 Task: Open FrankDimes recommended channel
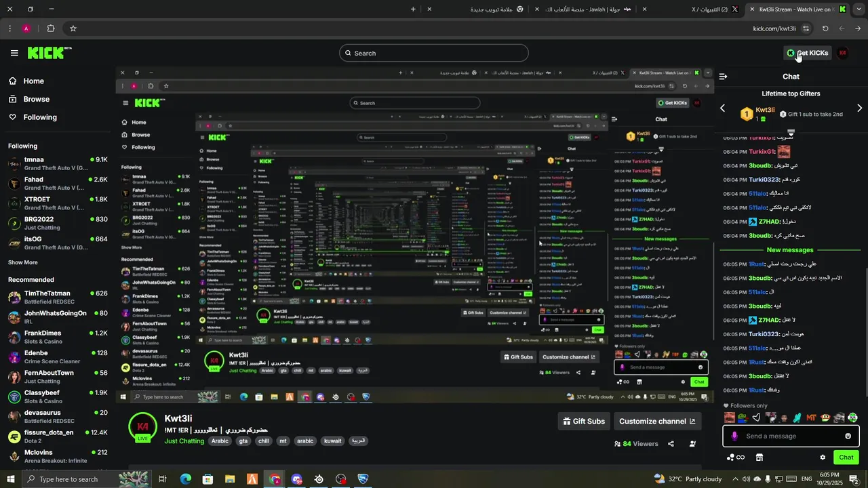tap(58, 337)
